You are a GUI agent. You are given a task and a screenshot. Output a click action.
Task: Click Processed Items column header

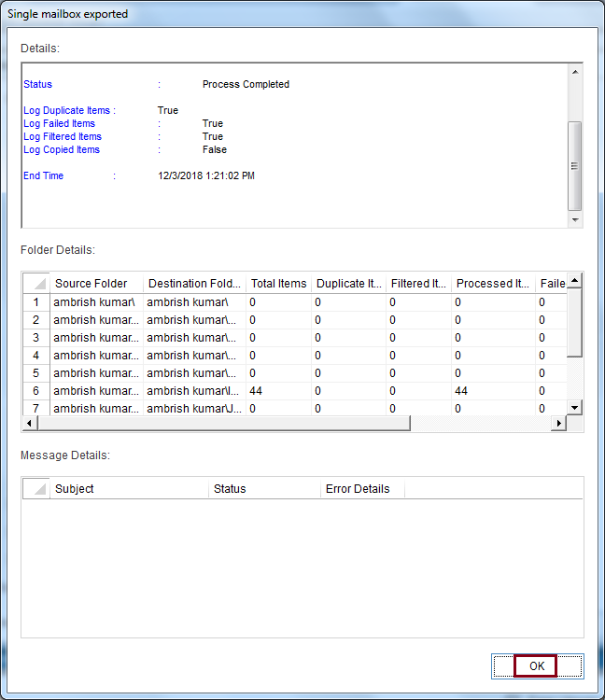(x=493, y=284)
